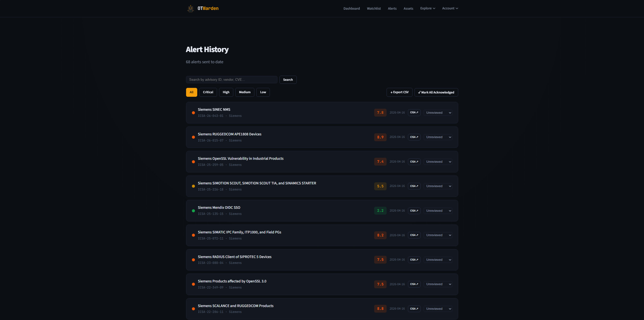This screenshot has width=644, height=320.
Task: Open Siemens SIMATIC IPC Family alert title
Action: pos(239,232)
